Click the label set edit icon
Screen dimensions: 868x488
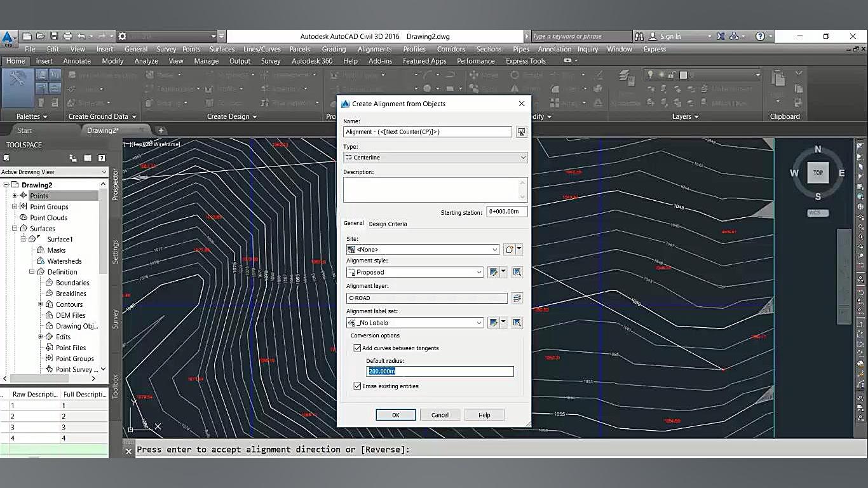493,323
